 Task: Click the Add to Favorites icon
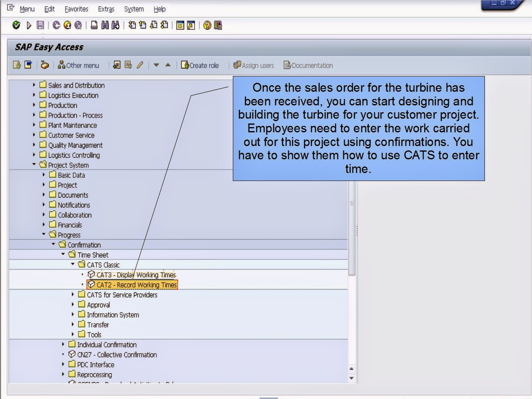[117, 65]
